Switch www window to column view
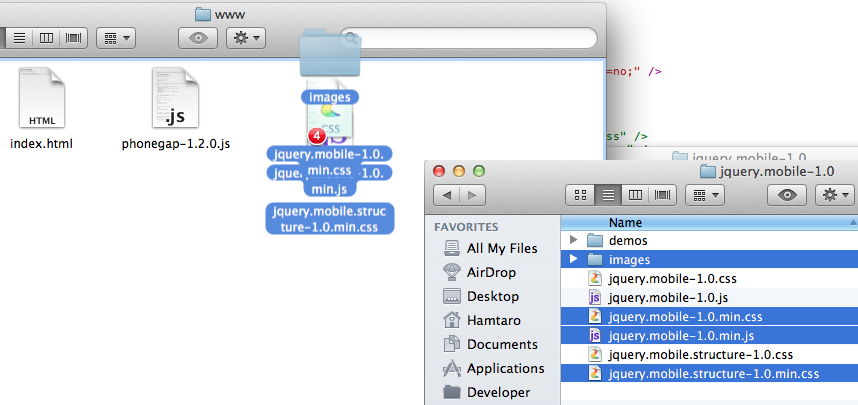Image resolution: width=858 pixels, height=405 pixels. 47,38
